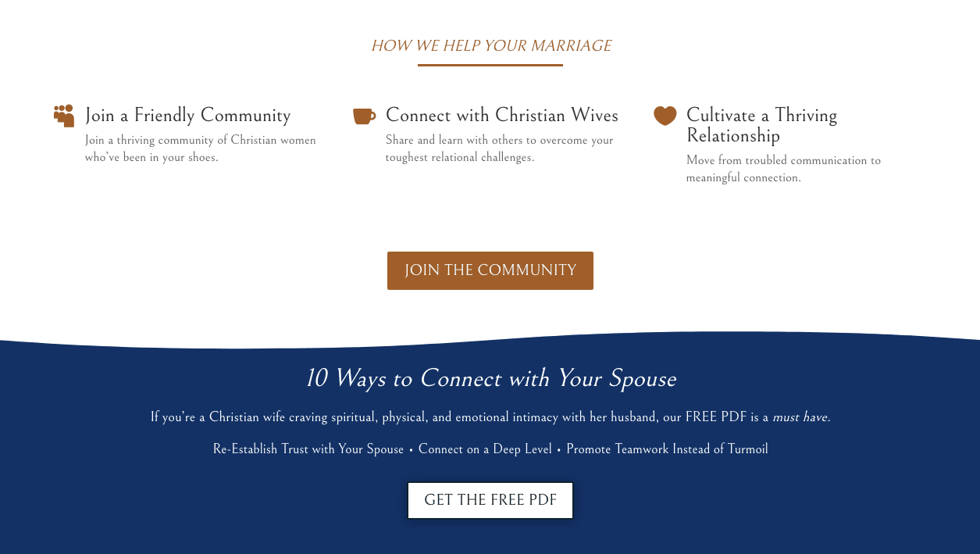Click the Re-Establish Trust with Your Spouse text
This screenshot has width=980, height=554.
pos(308,449)
